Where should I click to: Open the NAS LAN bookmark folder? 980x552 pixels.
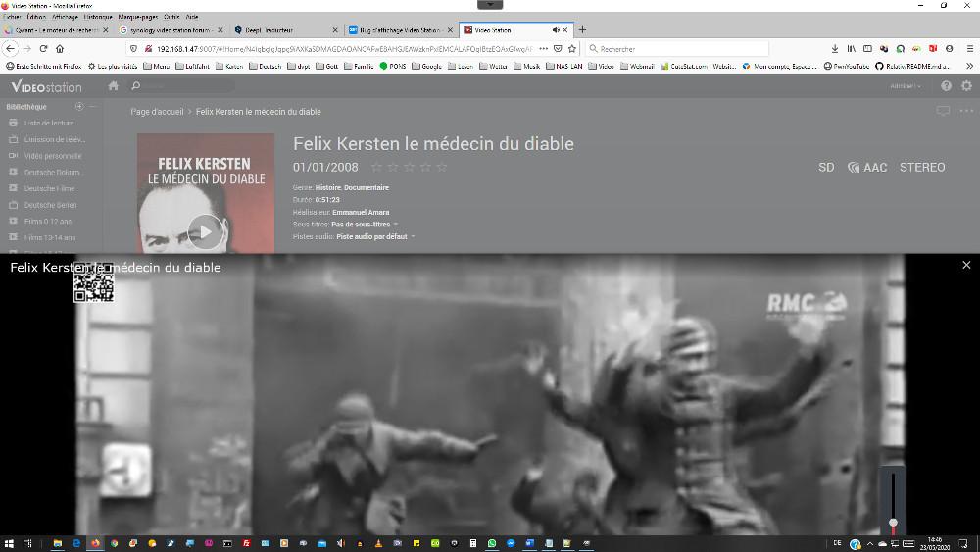563,66
